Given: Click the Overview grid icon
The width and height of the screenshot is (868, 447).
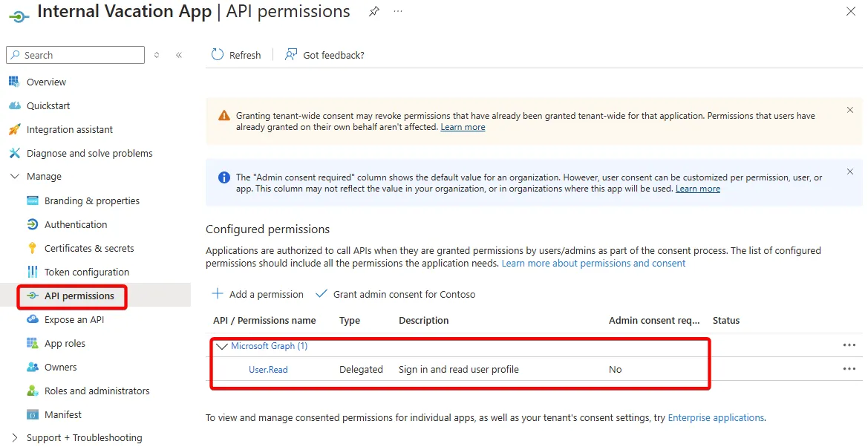Looking at the screenshot, I should pyautogui.click(x=14, y=82).
